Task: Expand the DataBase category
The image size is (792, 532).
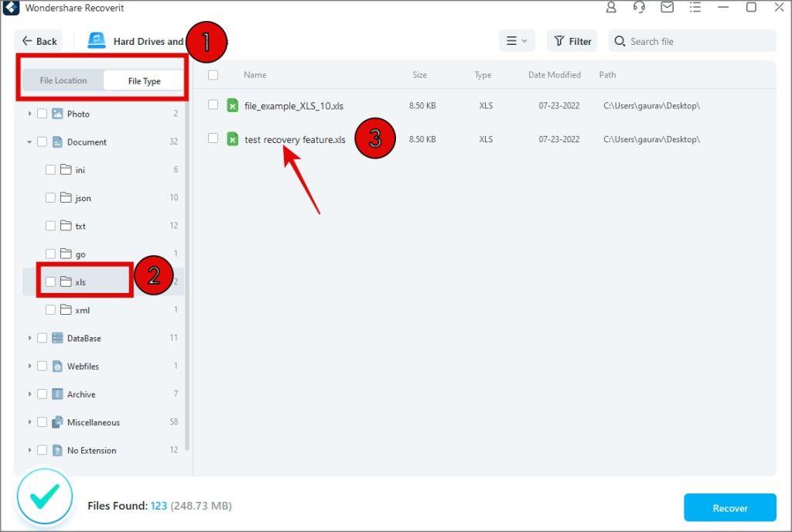Action: click(29, 338)
